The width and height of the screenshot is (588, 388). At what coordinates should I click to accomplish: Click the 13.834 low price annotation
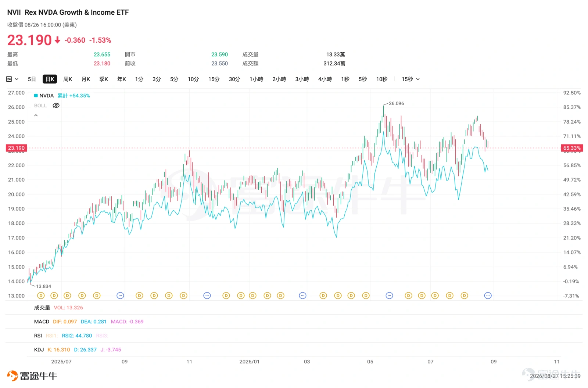click(x=43, y=286)
